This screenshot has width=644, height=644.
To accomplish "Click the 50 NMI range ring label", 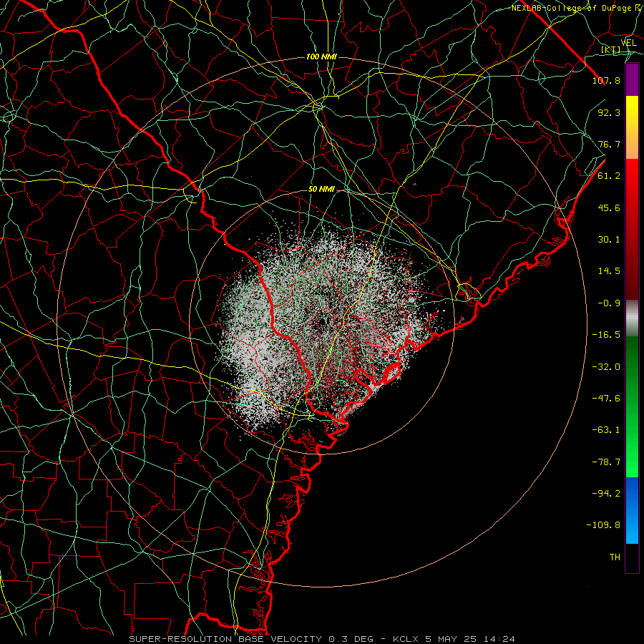I will [x=321, y=190].
